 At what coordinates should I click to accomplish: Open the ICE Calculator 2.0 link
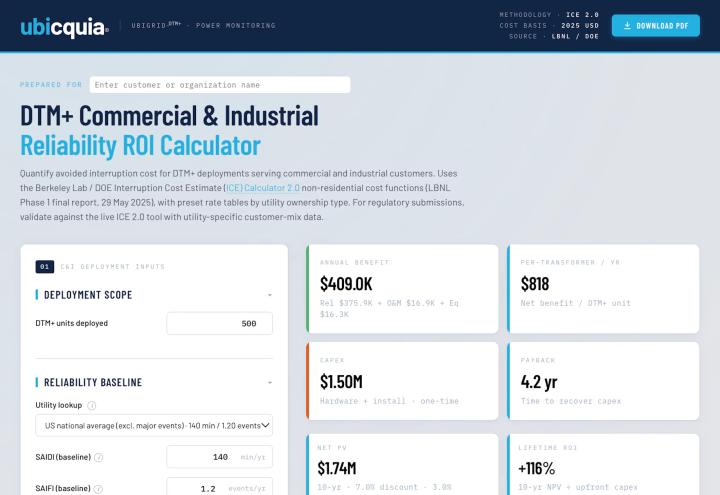pos(263,188)
